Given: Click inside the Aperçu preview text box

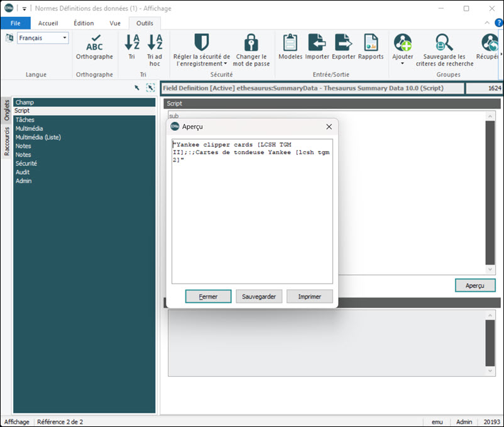Looking at the screenshot, I should (x=253, y=211).
